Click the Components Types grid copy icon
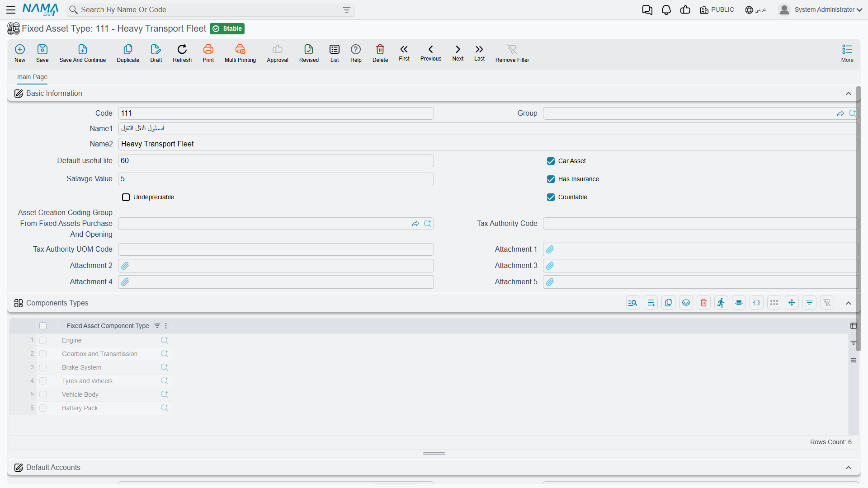 pos(668,303)
